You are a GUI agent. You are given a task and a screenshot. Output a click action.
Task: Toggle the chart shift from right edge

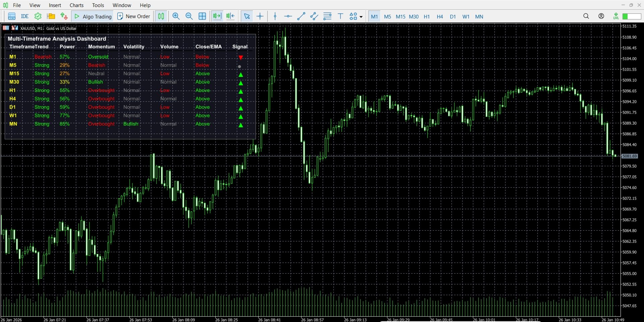point(230,16)
